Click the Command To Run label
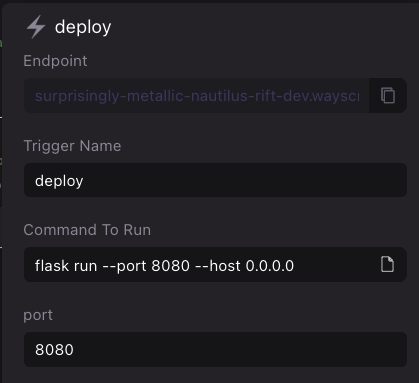 87,230
